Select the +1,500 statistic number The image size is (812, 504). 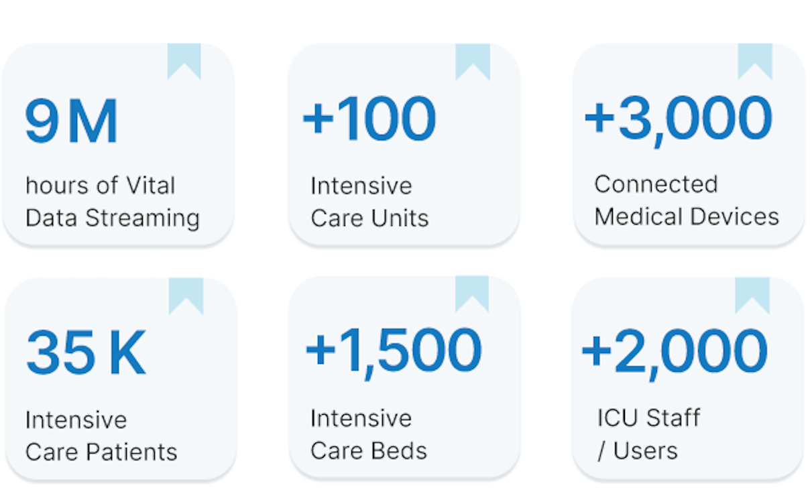(x=394, y=351)
